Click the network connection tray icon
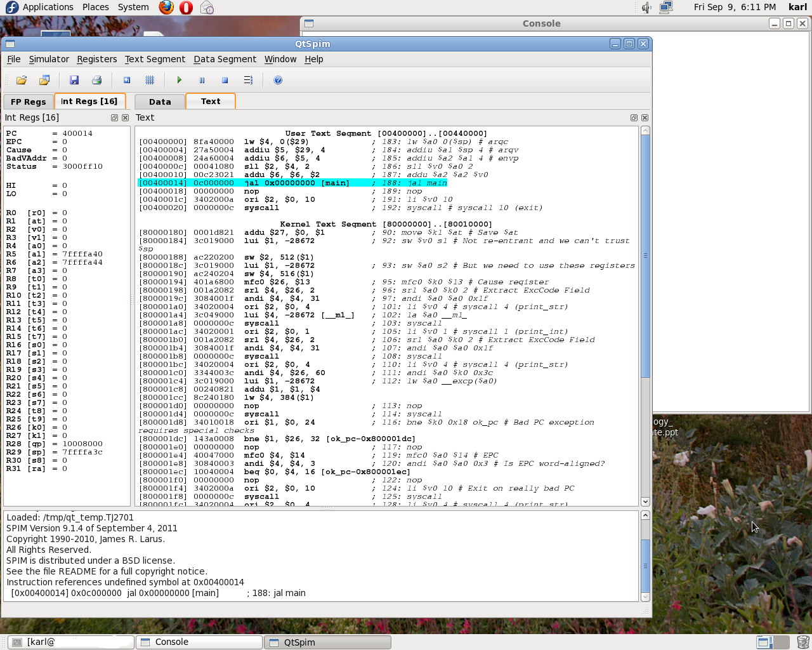This screenshot has height=650, width=812. coord(666,8)
